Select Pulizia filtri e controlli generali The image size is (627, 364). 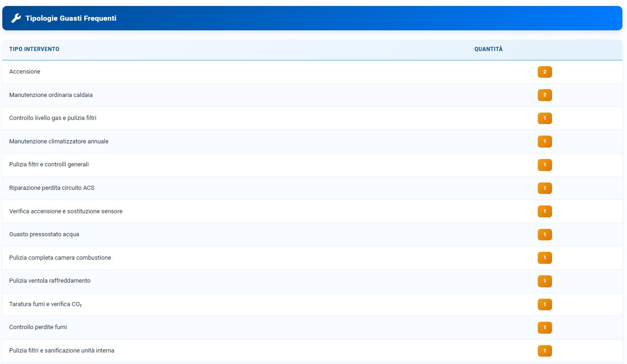coord(49,165)
